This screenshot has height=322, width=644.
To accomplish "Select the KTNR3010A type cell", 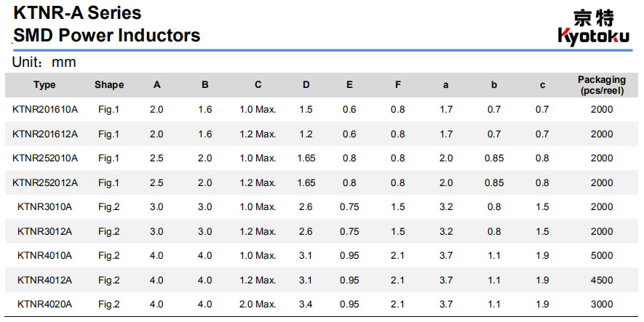I will (x=45, y=206).
